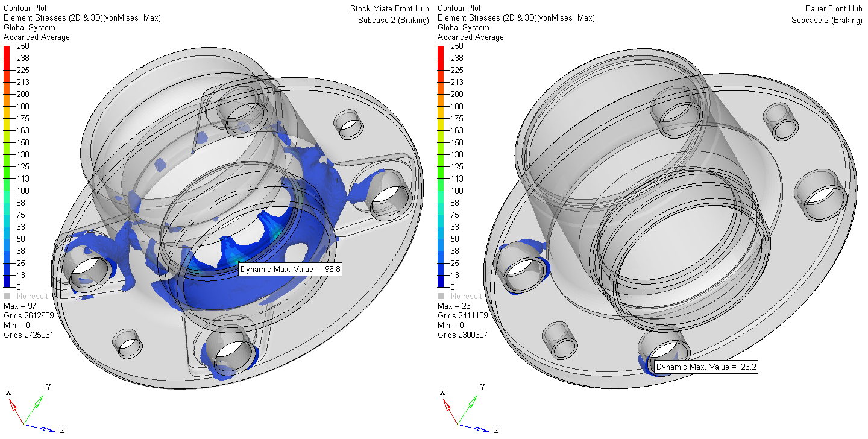Click the 200 value in Stock Miata legend
Image resolution: width=868 pixels, height=439 pixels.
tap(22, 94)
